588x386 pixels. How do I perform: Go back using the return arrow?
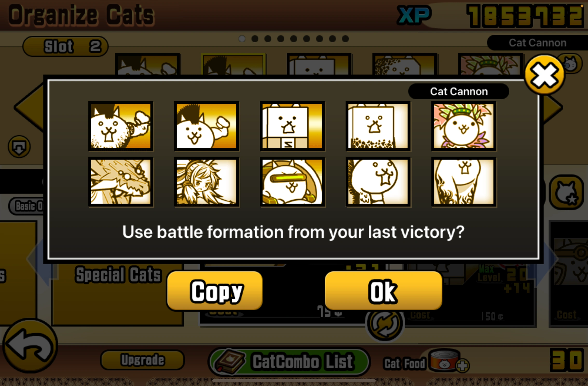(30, 345)
